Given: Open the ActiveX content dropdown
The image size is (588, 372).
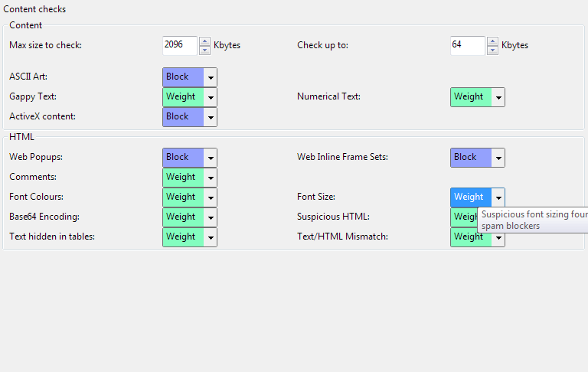Looking at the screenshot, I should pyautogui.click(x=211, y=117).
